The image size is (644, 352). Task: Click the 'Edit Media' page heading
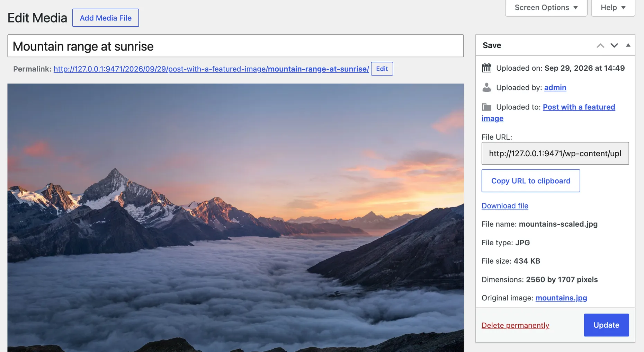pyautogui.click(x=37, y=18)
